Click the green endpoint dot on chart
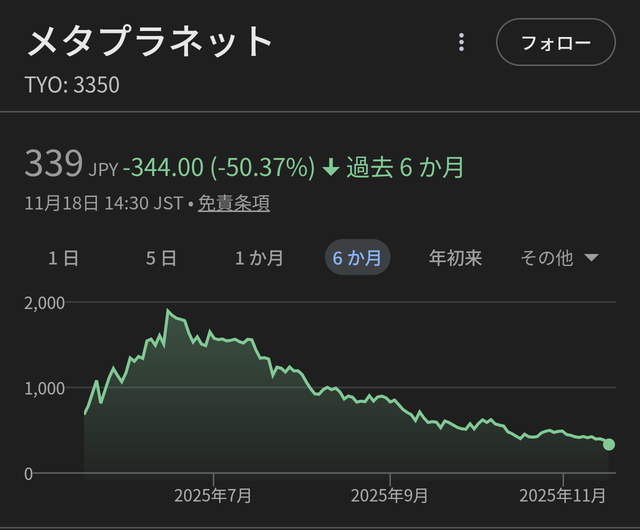 coord(609,444)
